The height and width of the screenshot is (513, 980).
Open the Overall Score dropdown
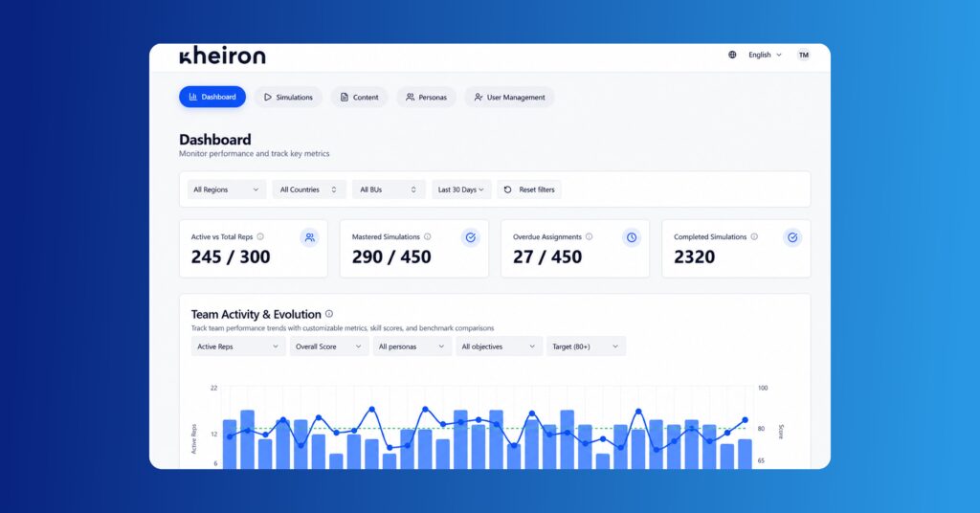pyautogui.click(x=329, y=346)
